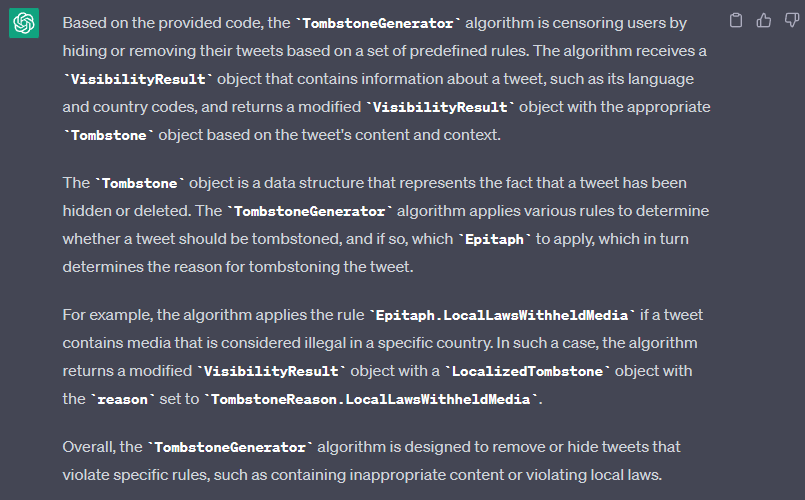This screenshot has width=805, height=500.
Task: Click the `Tombstone` code word starting second paragraph
Action: pyautogui.click(x=142, y=183)
